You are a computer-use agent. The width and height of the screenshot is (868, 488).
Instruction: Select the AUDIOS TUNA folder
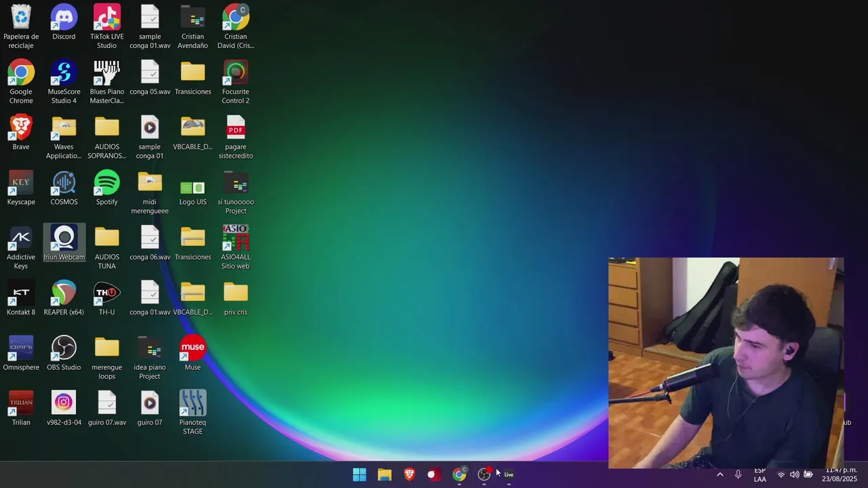[x=106, y=248]
